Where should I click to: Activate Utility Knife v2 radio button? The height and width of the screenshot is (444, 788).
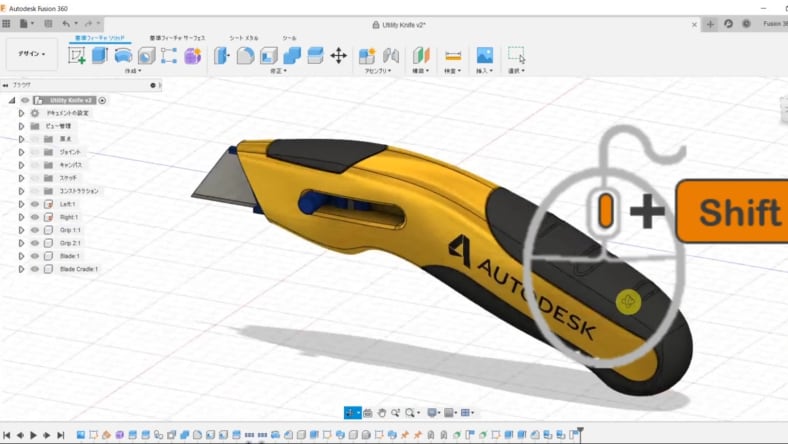[102, 101]
